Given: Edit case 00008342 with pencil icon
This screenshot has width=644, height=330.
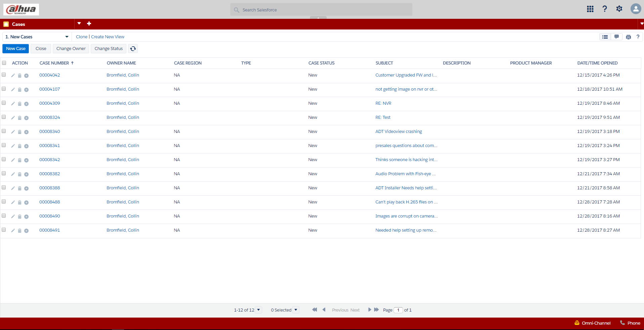Looking at the screenshot, I should pyautogui.click(x=13, y=160).
